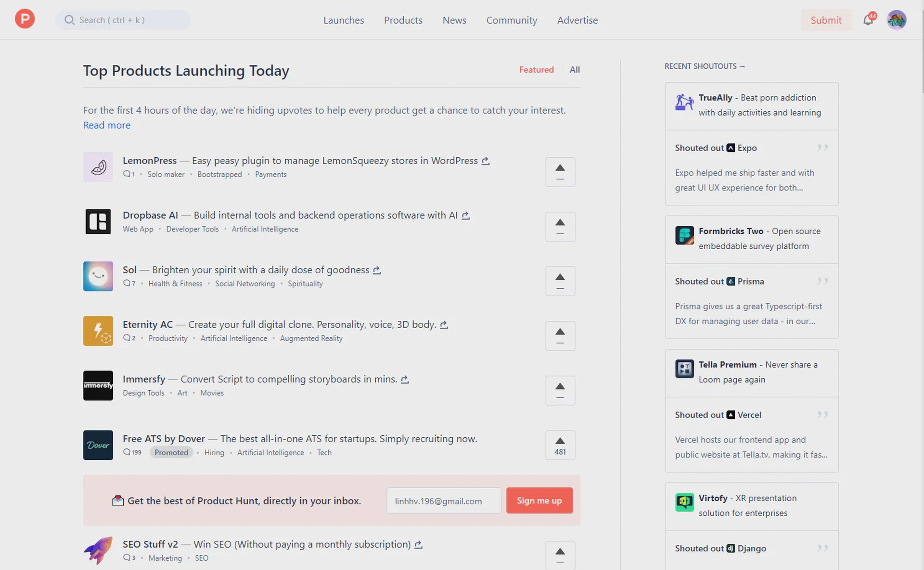Open Sol external link icon
Screen dimensions: 924x570
(x=377, y=270)
